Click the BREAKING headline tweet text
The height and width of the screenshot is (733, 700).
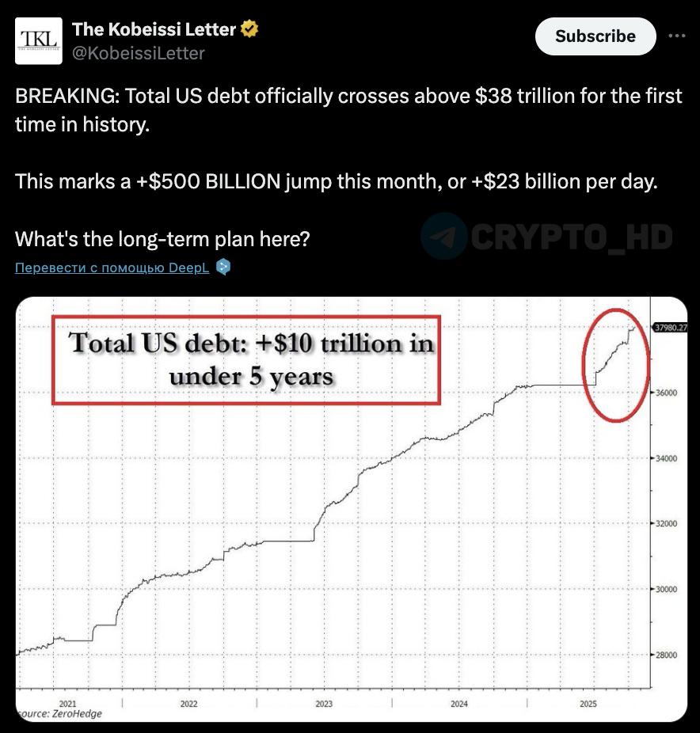coord(348,109)
